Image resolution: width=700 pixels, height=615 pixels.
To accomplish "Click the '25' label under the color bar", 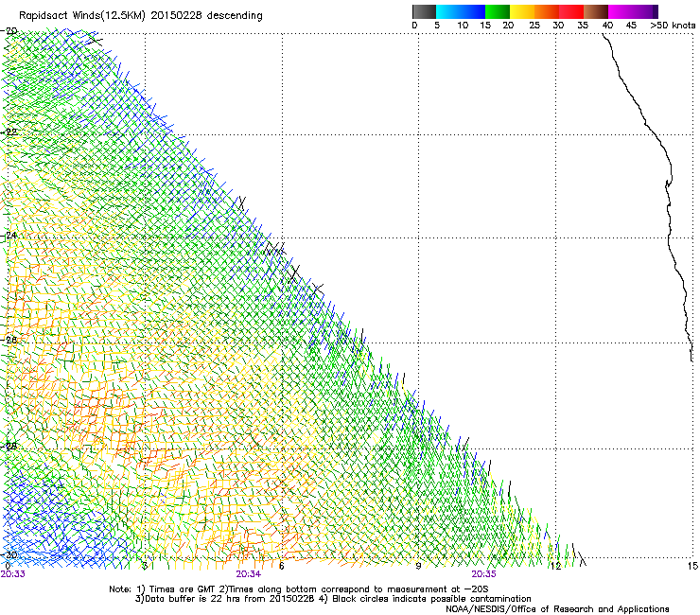I will point(534,26).
